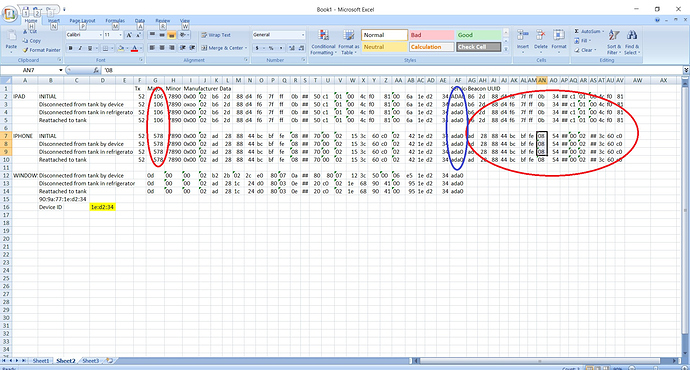Open the Sheet3 worksheet tab
Viewport: 690px width, 370px height.
pos(91,361)
